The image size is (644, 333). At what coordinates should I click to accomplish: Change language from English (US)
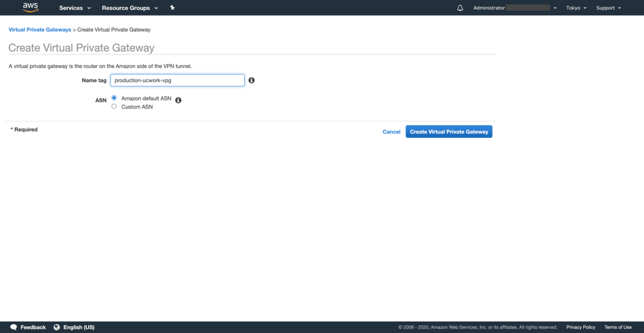(x=78, y=327)
